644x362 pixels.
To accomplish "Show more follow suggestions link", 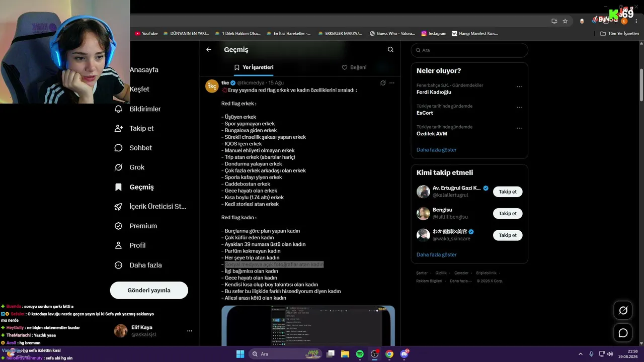I will point(437,255).
